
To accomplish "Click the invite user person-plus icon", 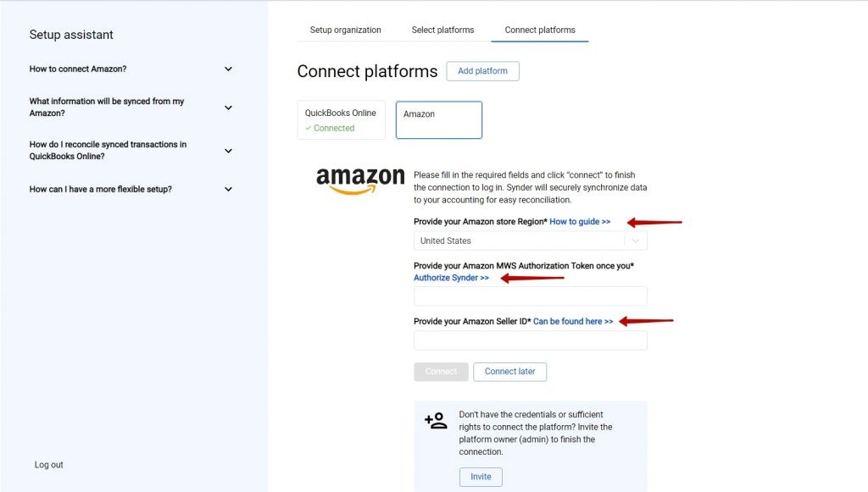I will [x=437, y=421].
